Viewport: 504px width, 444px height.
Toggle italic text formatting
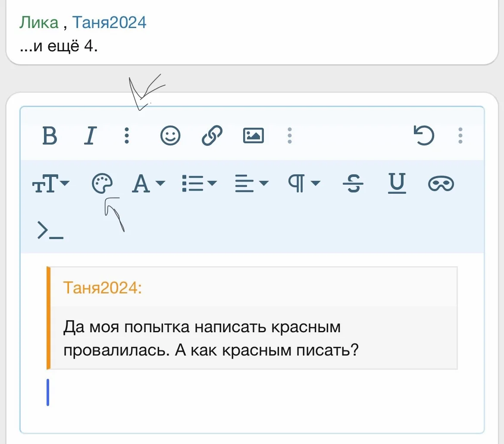coord(90,136)
